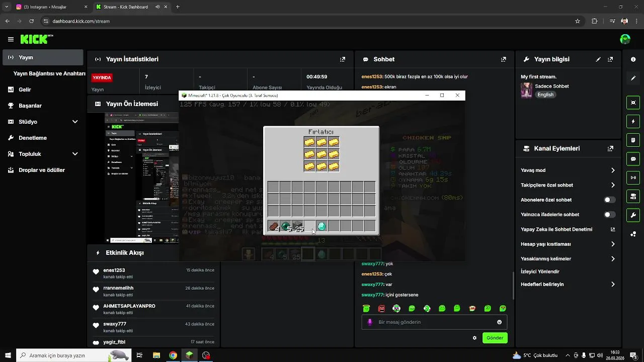The height and width of the screenshot is (362, 644).
Task: Insert the heart-eyes green emote at row end
Action: pos(503,308)
